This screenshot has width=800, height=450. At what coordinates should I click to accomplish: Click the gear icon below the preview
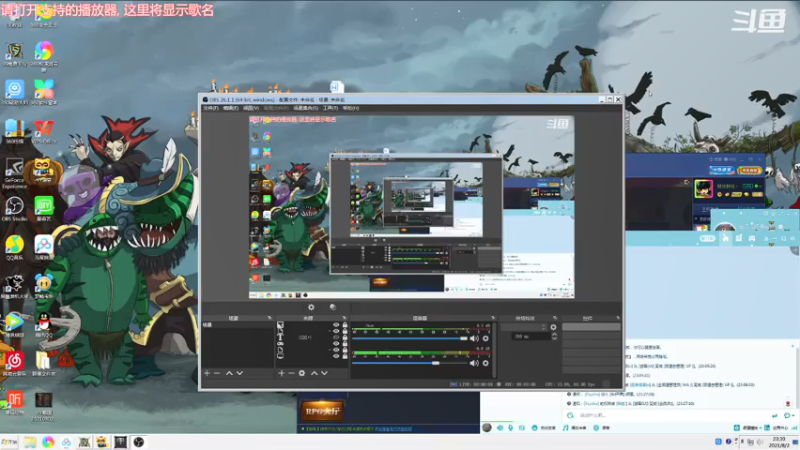[x=311, y=307]
